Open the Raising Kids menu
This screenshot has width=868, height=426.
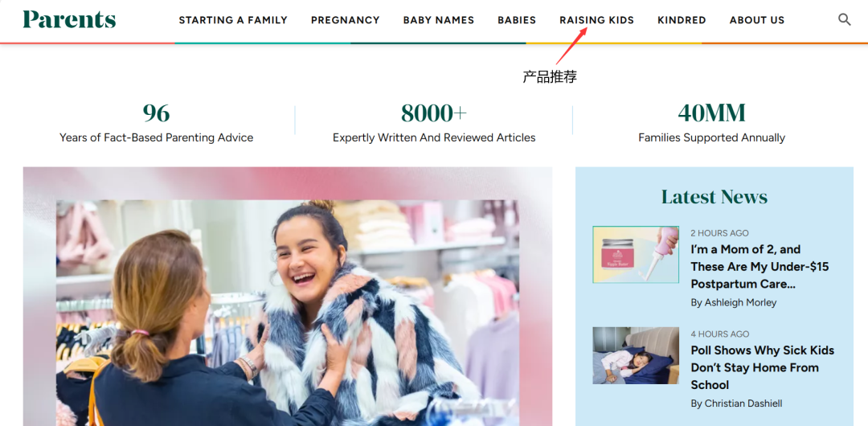(596, 21)
